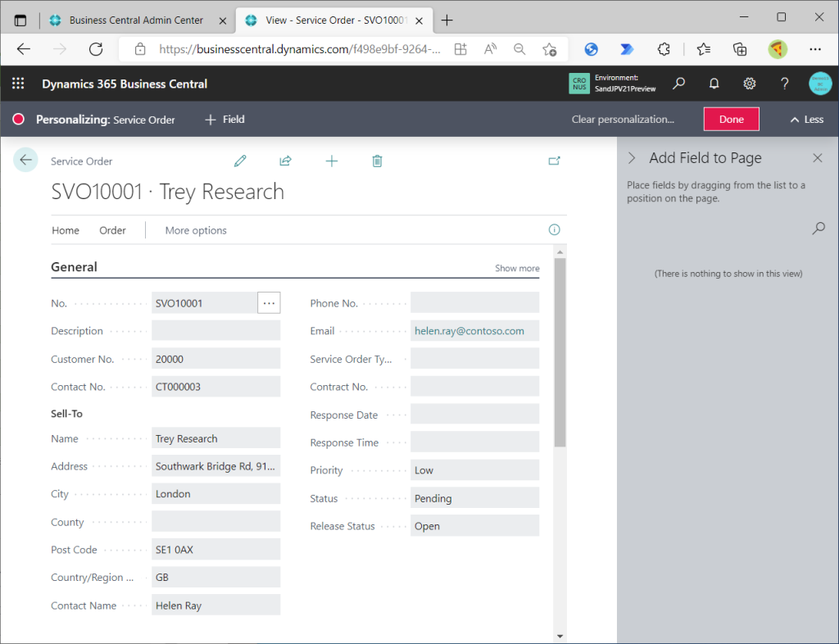Click the City field London

215,493
